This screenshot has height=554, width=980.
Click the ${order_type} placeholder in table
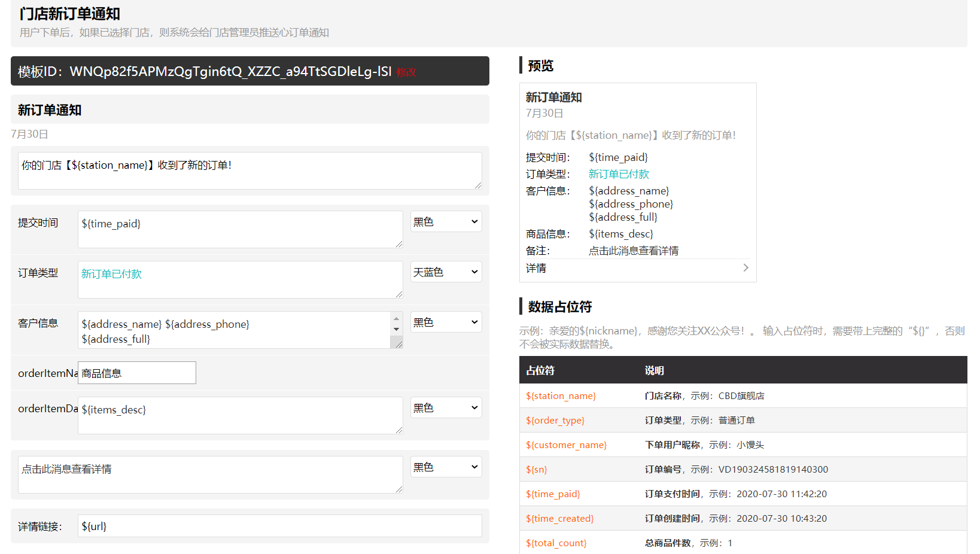(555, 421)
